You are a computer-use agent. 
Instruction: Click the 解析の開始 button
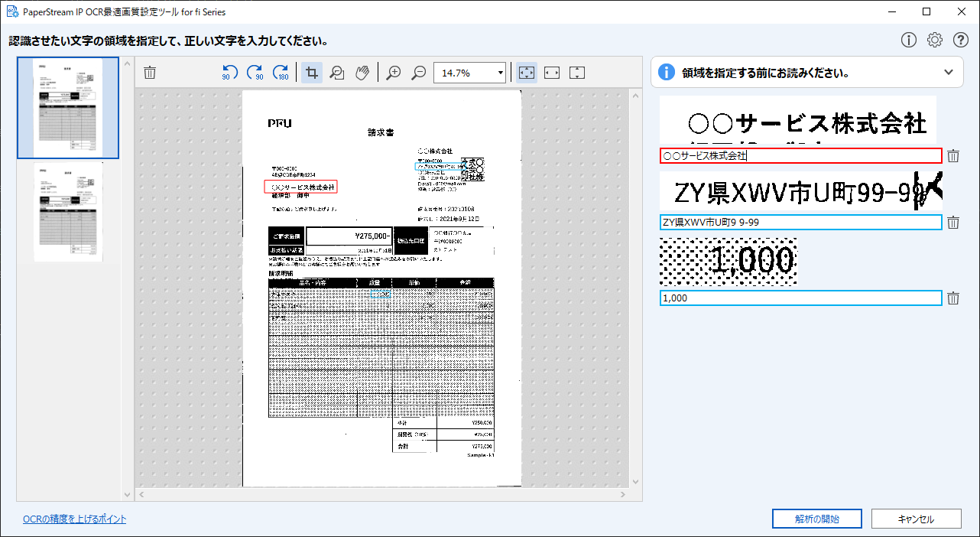click(x=817, y=519)
